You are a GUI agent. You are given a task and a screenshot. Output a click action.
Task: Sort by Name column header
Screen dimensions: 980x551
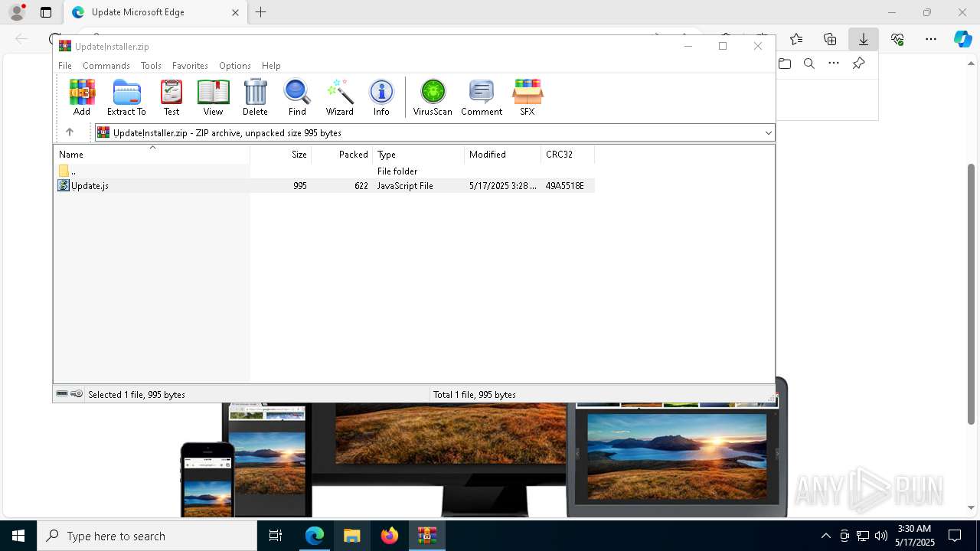(x=152, y=154)
